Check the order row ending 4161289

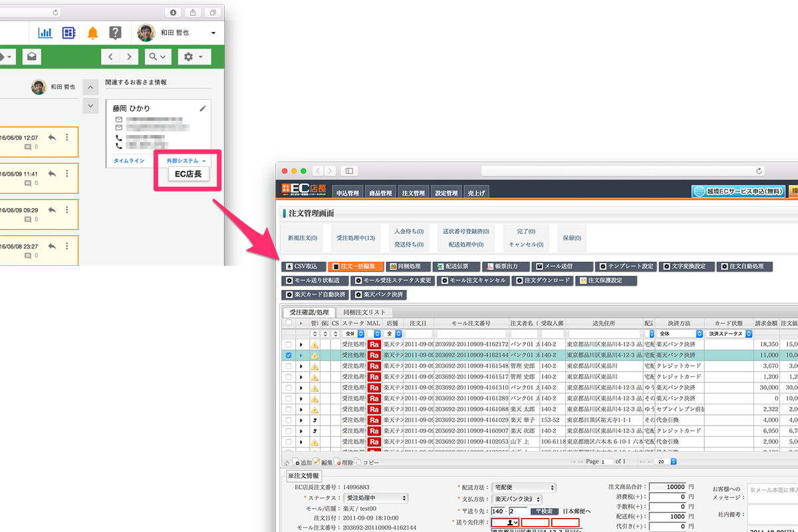point(288,398)
